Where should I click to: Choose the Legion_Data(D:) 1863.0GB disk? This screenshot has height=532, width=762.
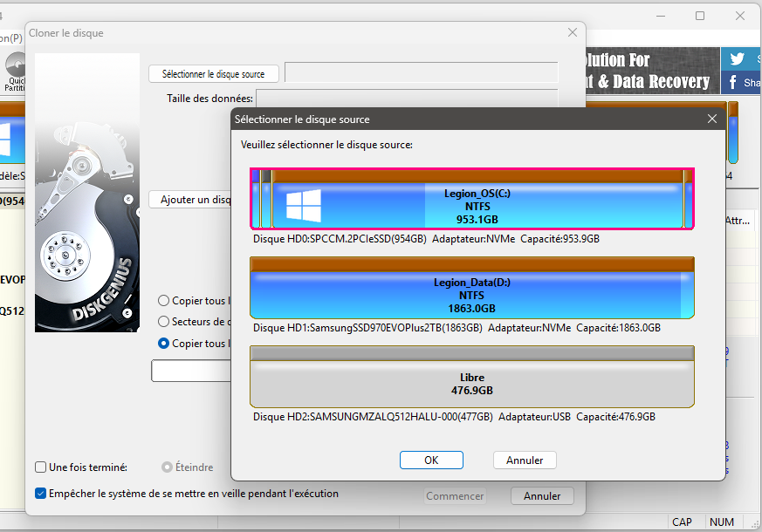click(x=472, y=288)
